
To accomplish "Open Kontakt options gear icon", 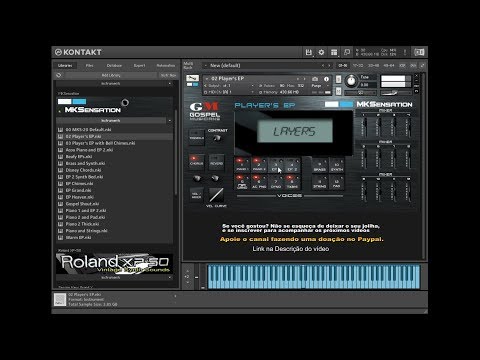I will (x=321, y=52).
